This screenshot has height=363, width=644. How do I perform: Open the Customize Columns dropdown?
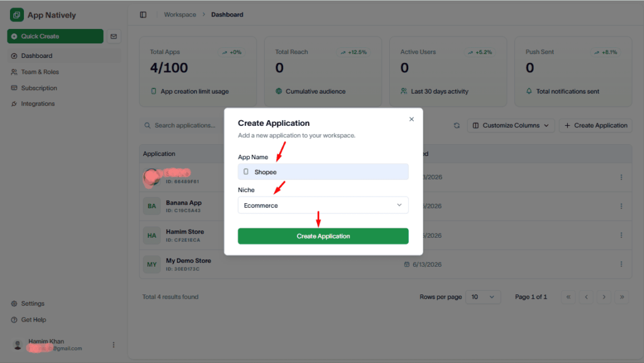(x=511, y=126)
